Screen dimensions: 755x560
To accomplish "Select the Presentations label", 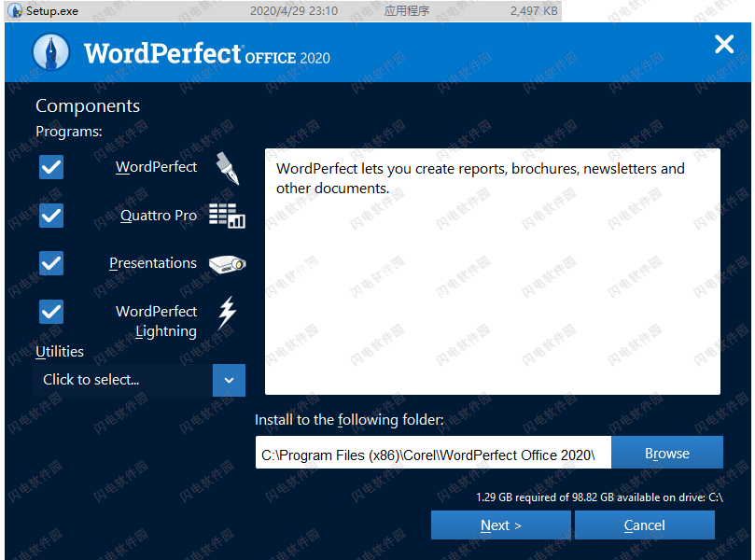I will click(153, 263).
